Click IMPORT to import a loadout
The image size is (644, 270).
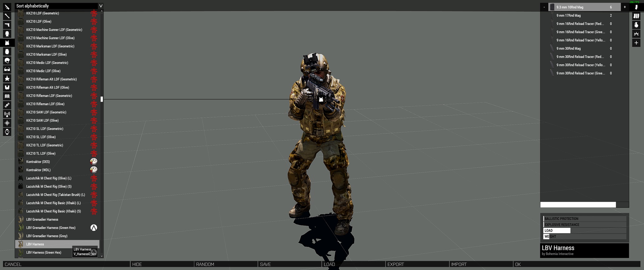point(481,264)
